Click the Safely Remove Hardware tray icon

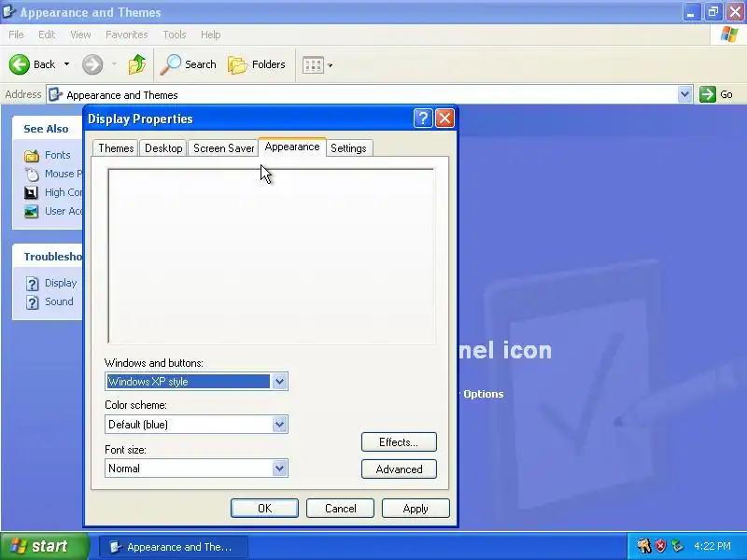coord(677,546)
